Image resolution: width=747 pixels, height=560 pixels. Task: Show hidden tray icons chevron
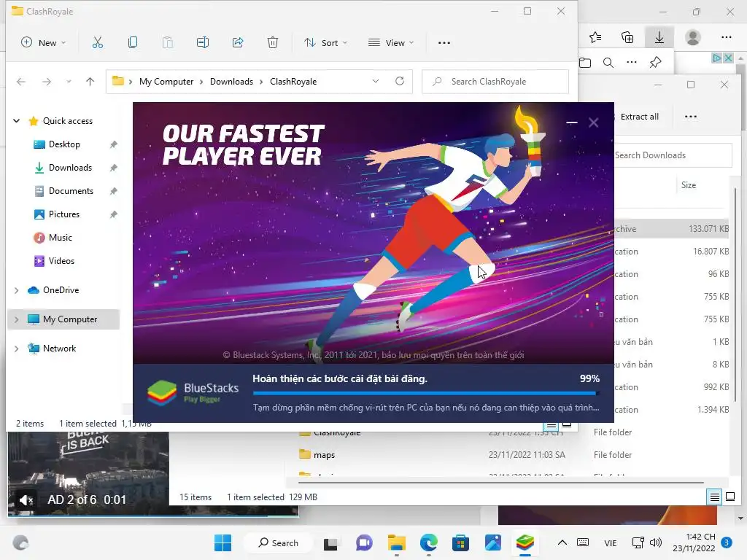pyautogui.click(x=562, y=542)
